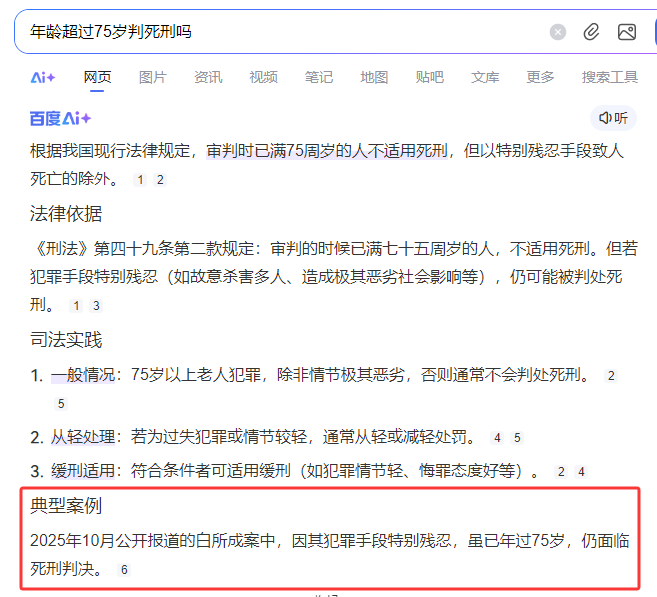Switch to the 资讯 tab

click(208, 77)
